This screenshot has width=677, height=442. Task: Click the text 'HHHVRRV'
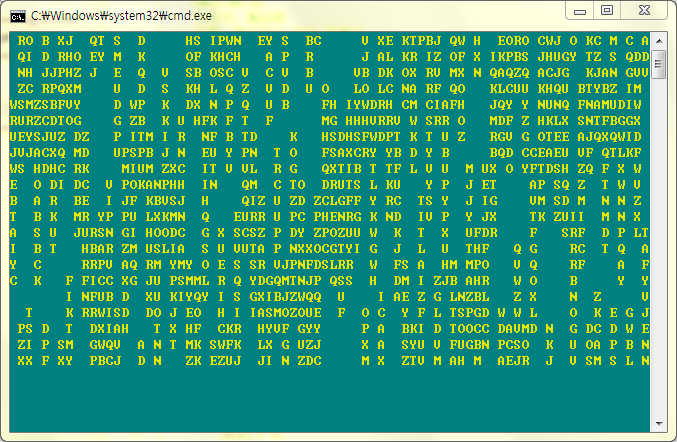pos(373,121)
